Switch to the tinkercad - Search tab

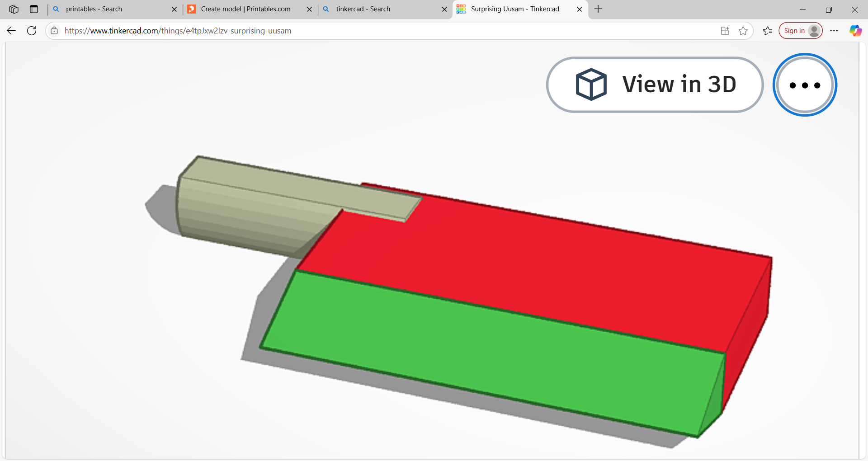384,9
